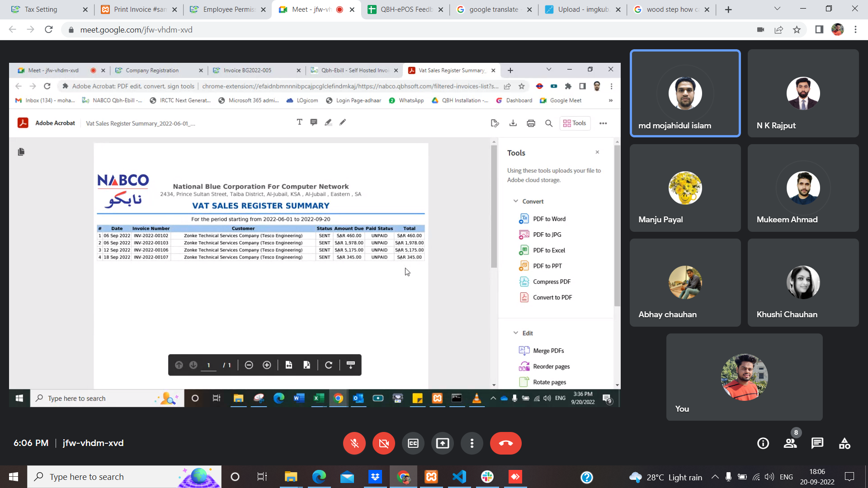Open Meet more options menu
Viewport: 868px width, 488px height.
click(x=472, y=443)
